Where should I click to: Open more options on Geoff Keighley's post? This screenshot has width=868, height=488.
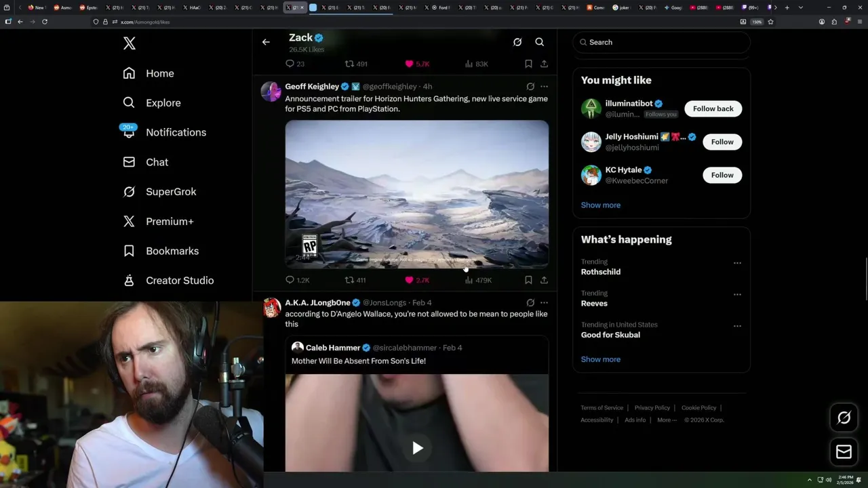544,87
